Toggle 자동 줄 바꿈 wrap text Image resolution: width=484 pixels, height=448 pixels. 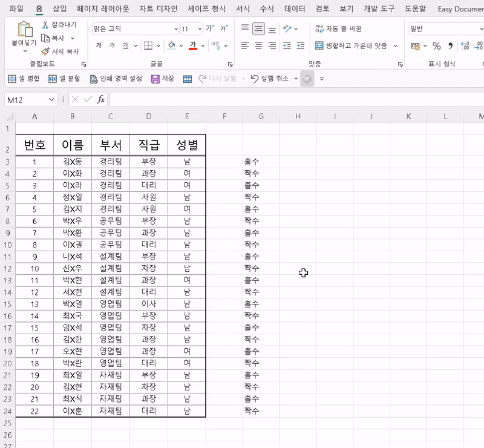point(338,28)
